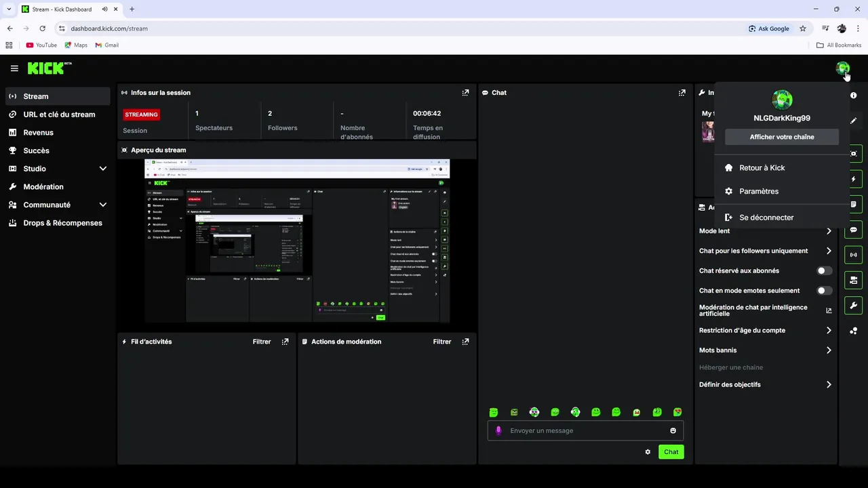Go to URL et clé du stream

[58, 115]
